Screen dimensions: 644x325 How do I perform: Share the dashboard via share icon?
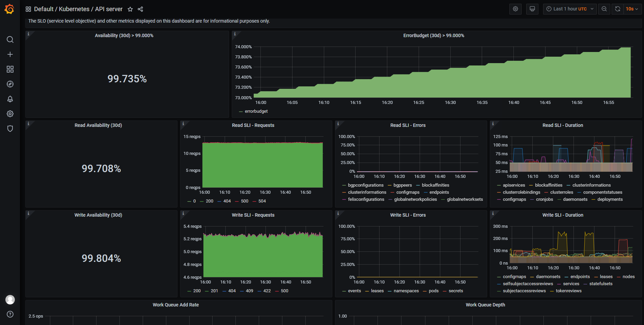pyautogui.click(x=140, y=9)
